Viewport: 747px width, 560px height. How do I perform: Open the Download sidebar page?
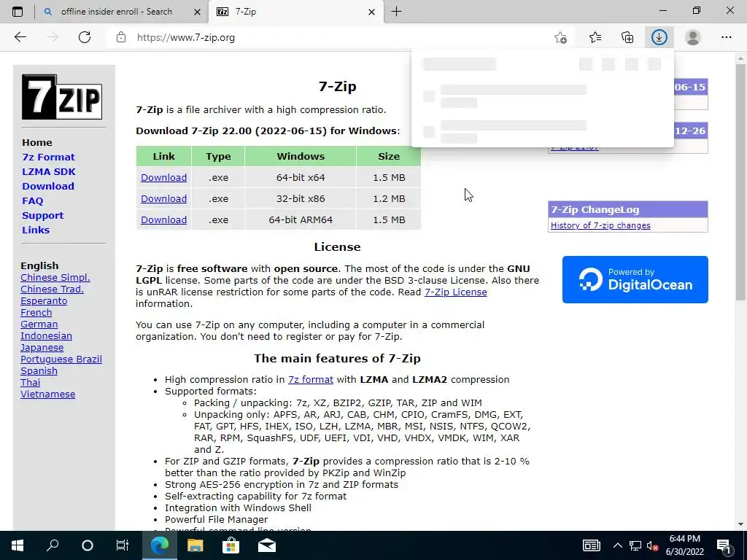[x=48, y=186]
